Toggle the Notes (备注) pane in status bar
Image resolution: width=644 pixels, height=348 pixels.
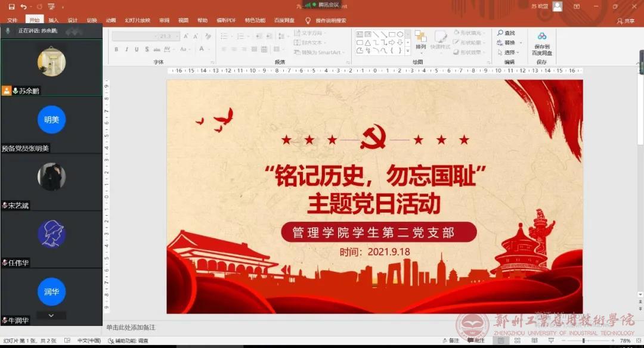point(451,341)
